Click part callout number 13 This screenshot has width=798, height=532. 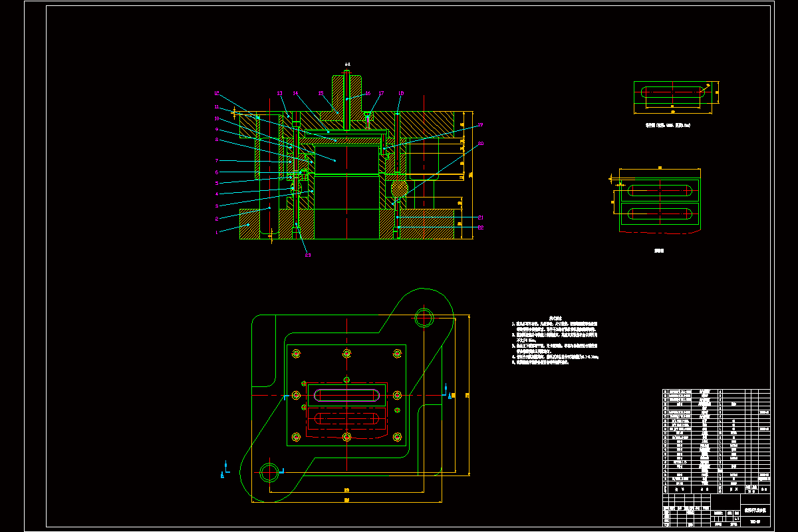280,94
